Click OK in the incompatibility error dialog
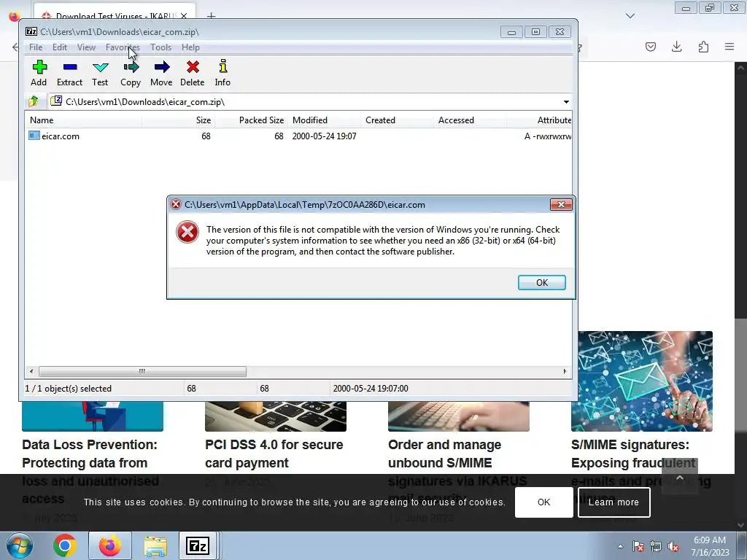747x560 pixels. point(542,282)
